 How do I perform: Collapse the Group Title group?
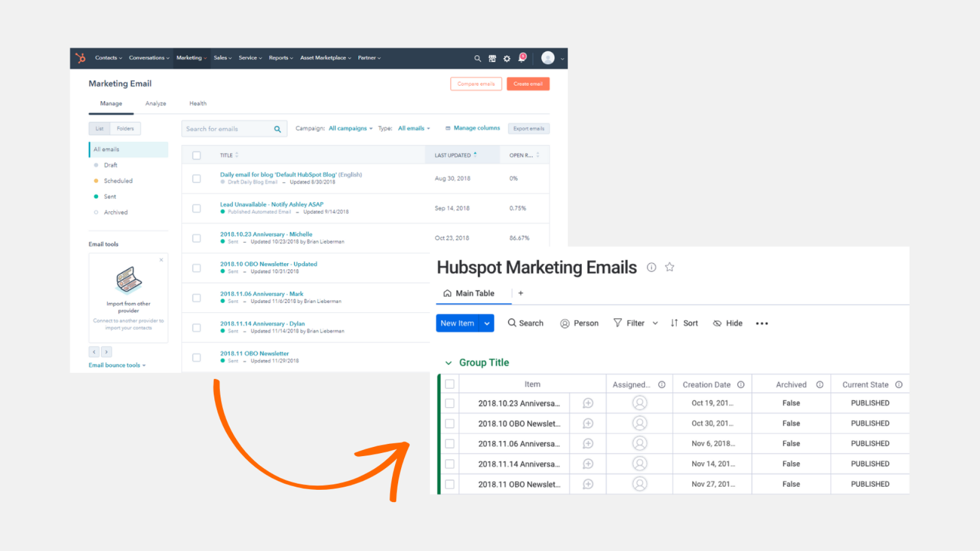pos(448,363)
